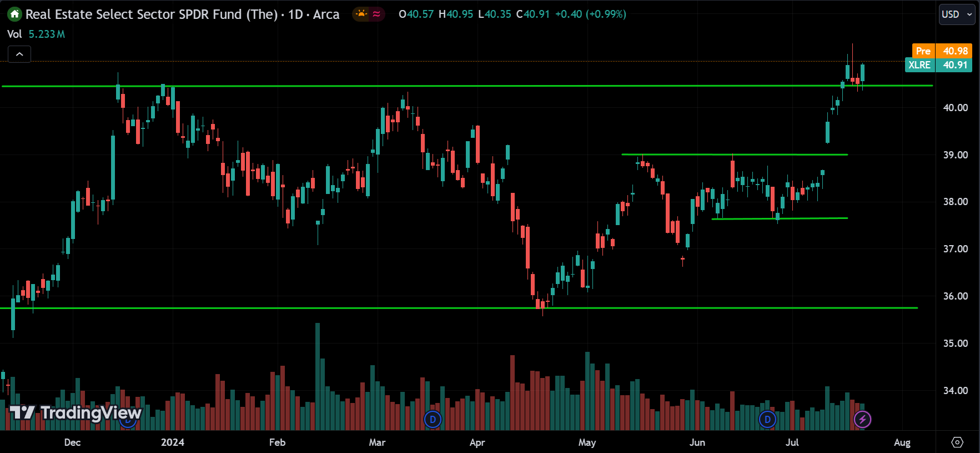This screenshot has width=980, height=453.
Task: Click the May label on time axis
Action: click(x=587, y=442)
